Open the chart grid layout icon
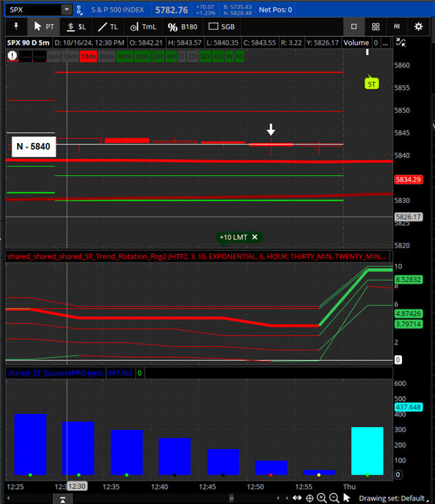This screenshot has height=504, width=435. pos(376,27)
